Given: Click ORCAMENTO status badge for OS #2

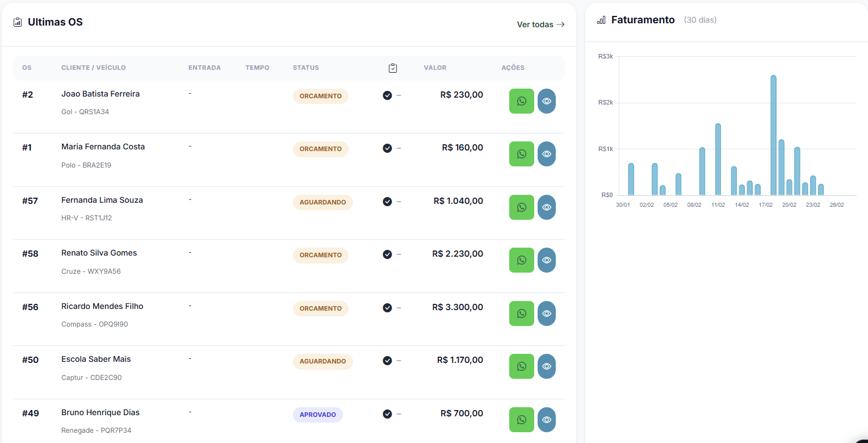Looking at the screenshot, I should tap(320, 96).
